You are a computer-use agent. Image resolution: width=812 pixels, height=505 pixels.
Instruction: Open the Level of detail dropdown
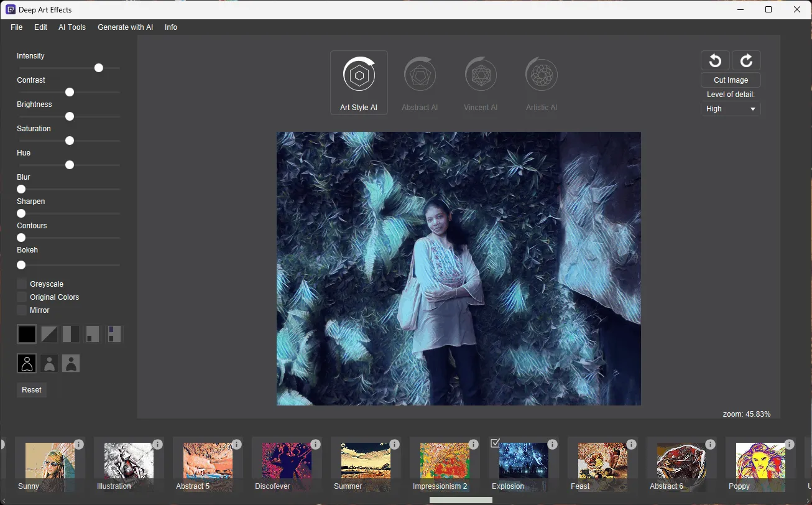731,109
